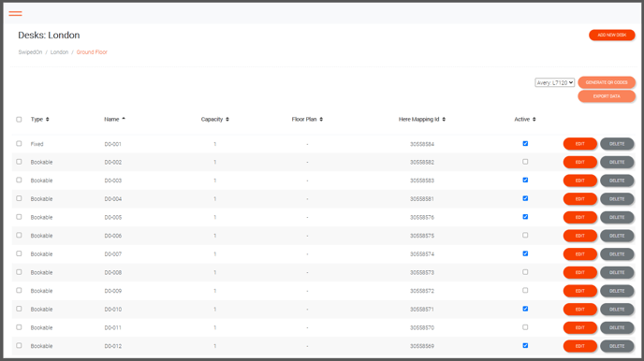Sort the table by Type column

[x=40, y=120]
